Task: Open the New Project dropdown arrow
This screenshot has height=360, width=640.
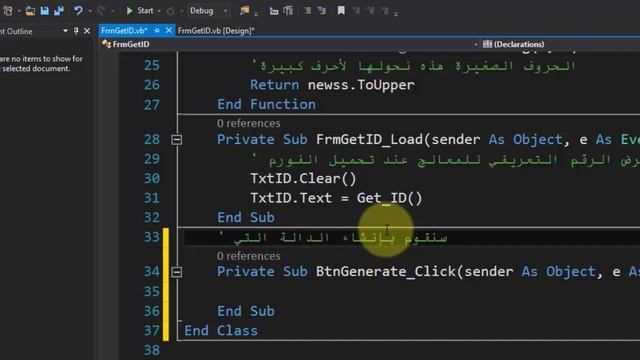Action: (x=19, y=11)
